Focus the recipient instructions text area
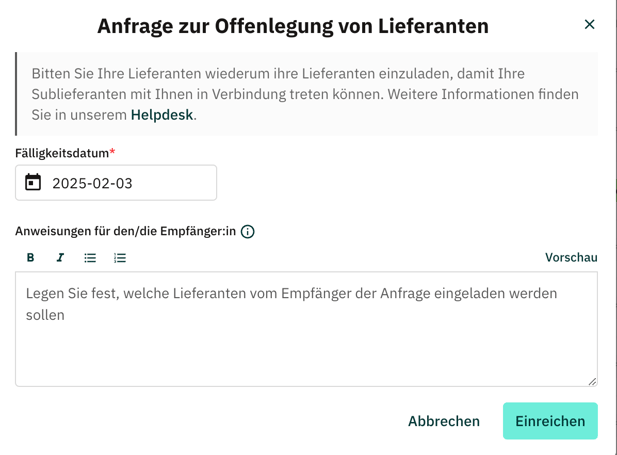Viewport: 617px width, 455px height. (x=306, y=329)
